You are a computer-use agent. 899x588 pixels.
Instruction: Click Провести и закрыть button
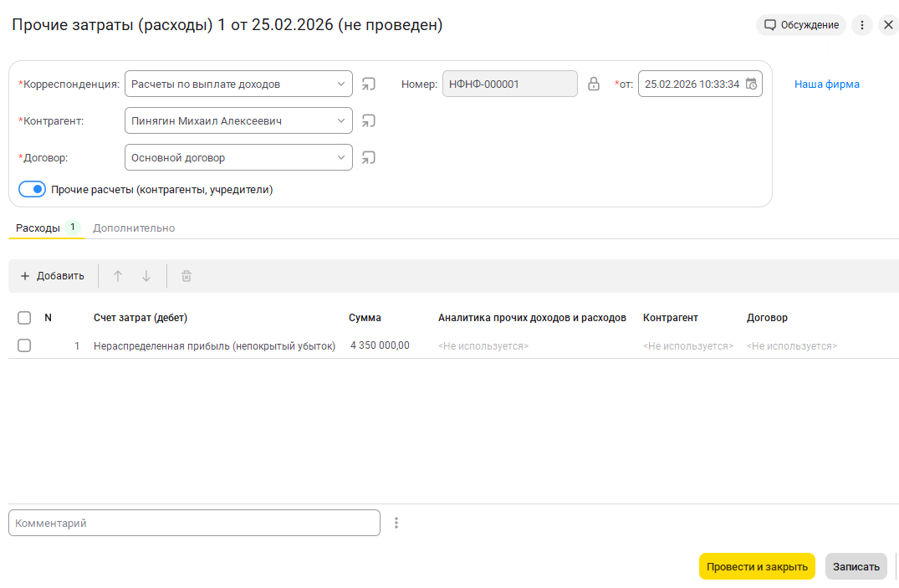757,566
